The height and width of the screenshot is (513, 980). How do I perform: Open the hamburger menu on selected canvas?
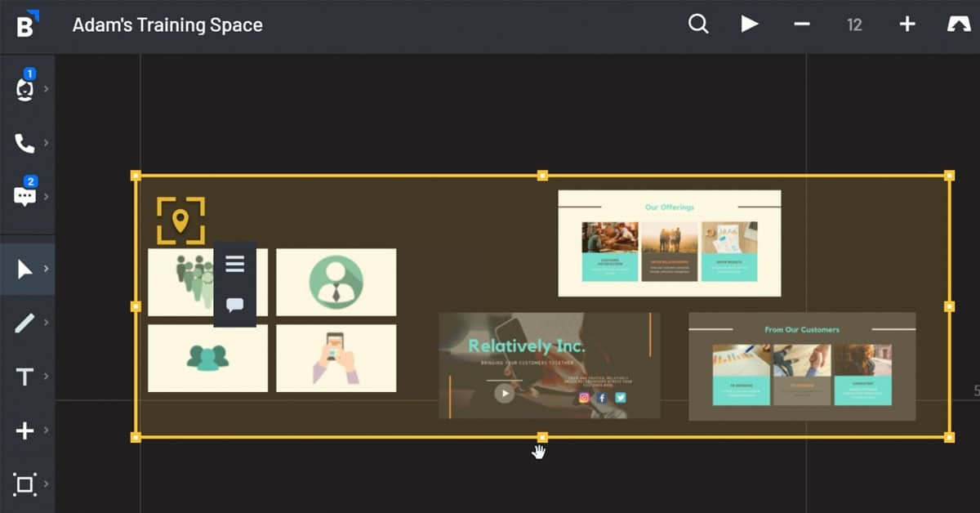235,264
